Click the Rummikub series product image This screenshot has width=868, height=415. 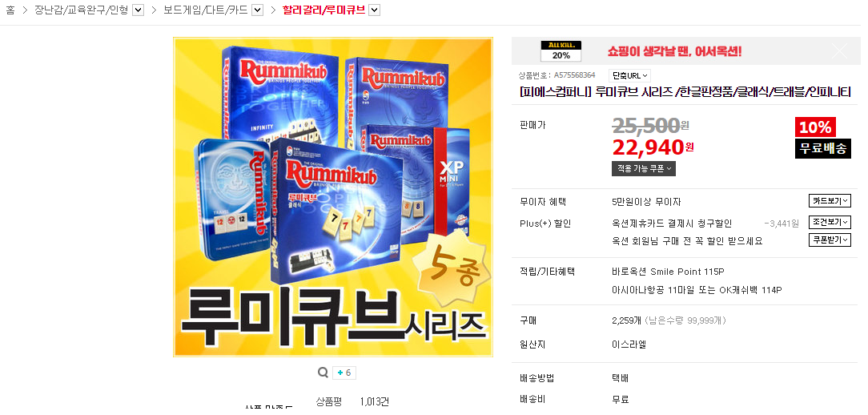(333, 197)
